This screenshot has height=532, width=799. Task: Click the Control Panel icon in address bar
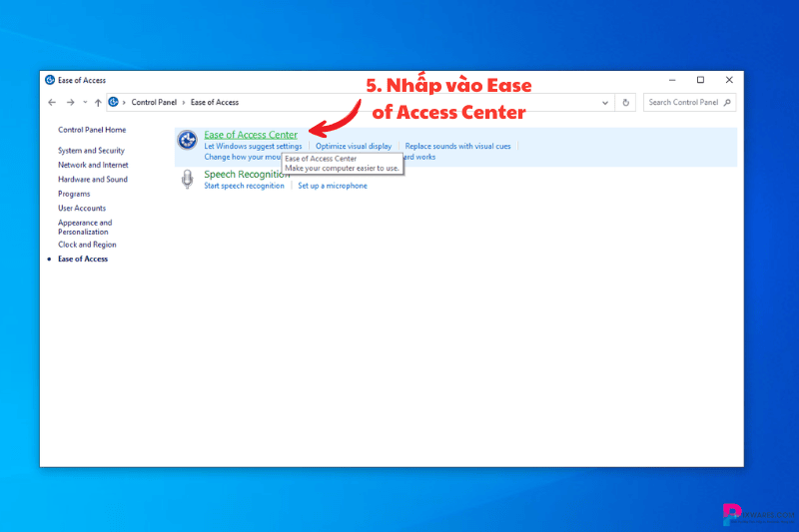coord(114,102)
